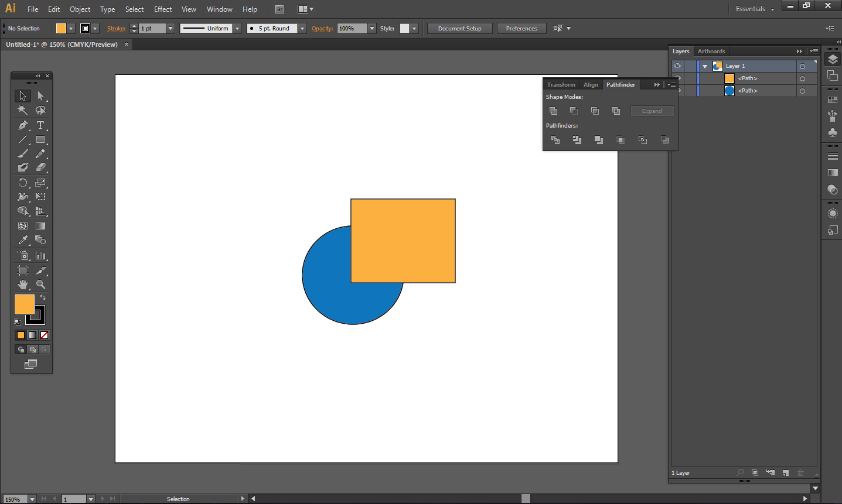Screen dimensions: 842x504
Task: Open the stroke weight dropdown
Action: [x=171, y=28]
